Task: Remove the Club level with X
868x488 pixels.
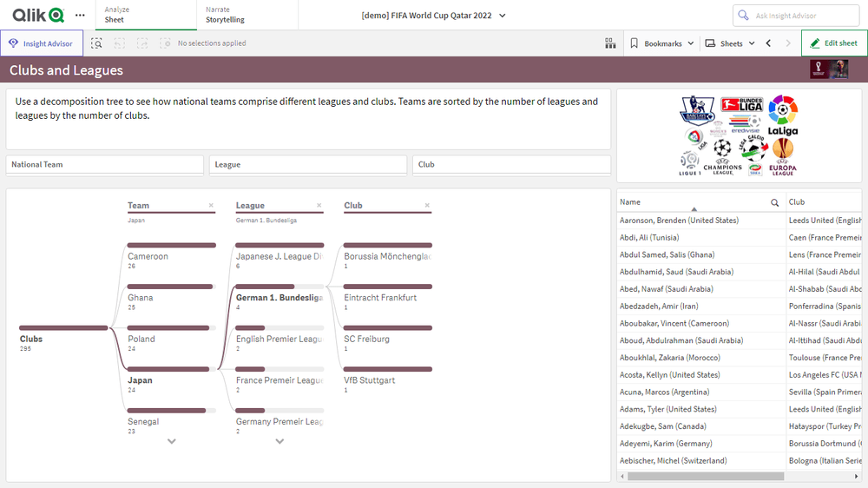Action: (x=427, y=206)
